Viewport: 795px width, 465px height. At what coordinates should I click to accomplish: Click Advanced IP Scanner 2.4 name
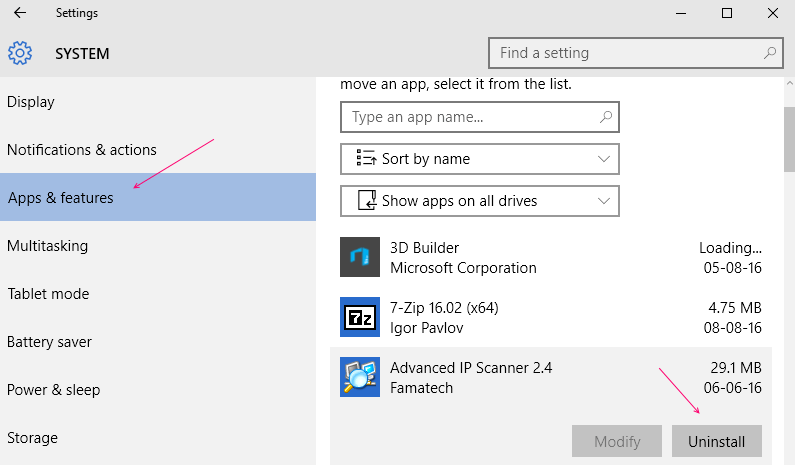click(471, 368)
